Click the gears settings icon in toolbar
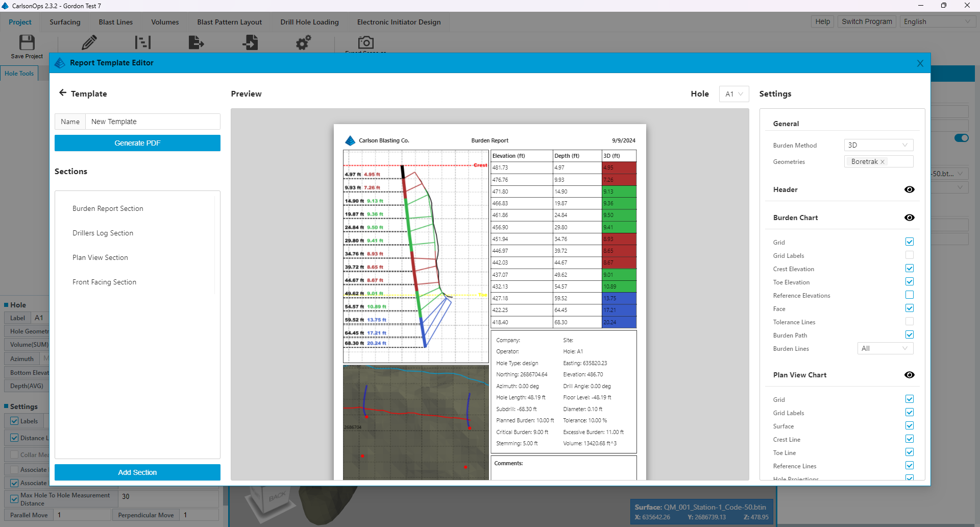980x527 pixels. click(x=303, y=42)
